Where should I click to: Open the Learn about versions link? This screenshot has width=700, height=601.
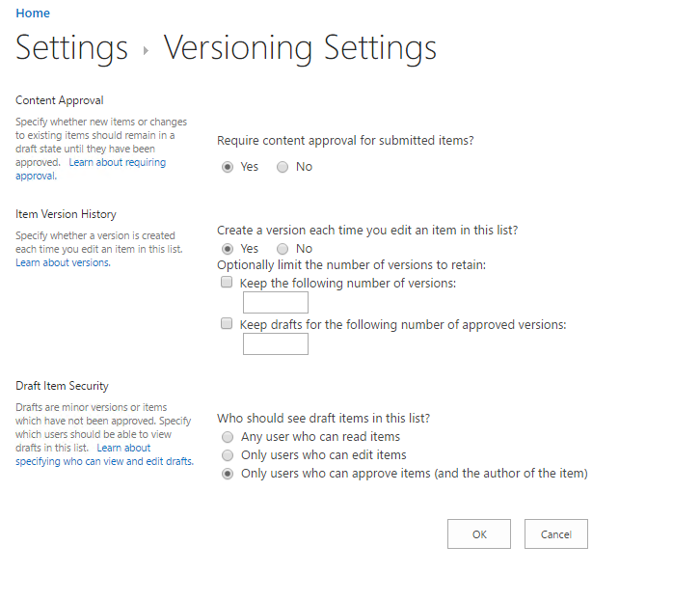[63, 262]
